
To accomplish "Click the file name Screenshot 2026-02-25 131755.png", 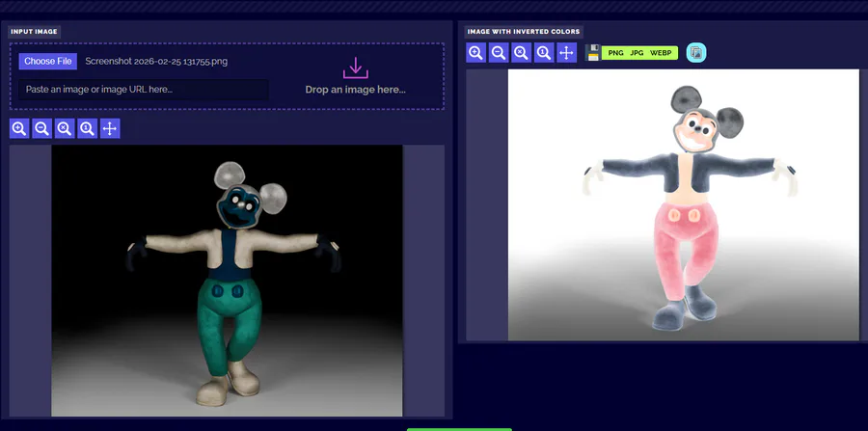I will 156,62.
